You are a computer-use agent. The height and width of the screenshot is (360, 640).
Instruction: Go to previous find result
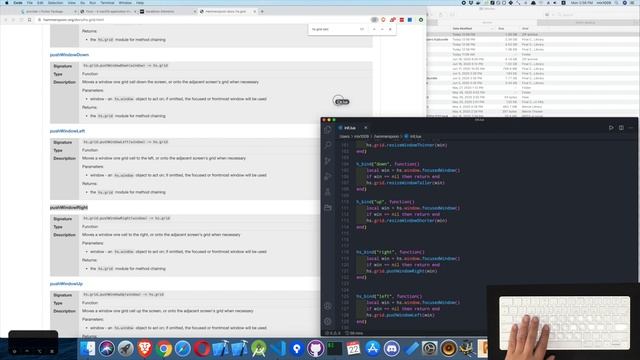[x=374, y=29]
